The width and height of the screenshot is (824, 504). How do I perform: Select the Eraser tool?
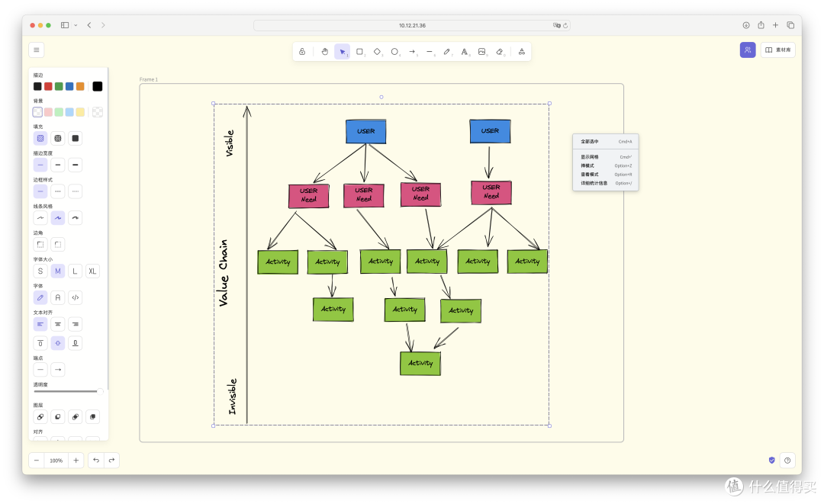tap(500, 51)
